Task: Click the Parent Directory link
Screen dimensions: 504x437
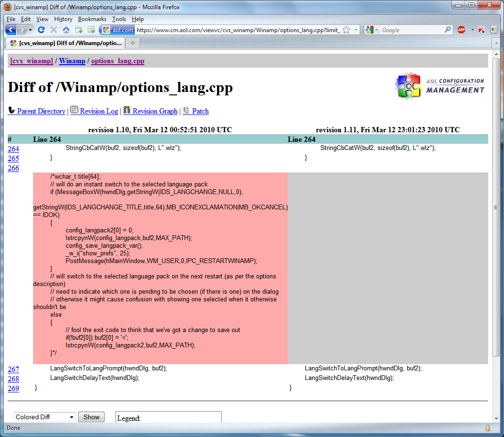Action: pyautogui.click(x=41, y=111)
